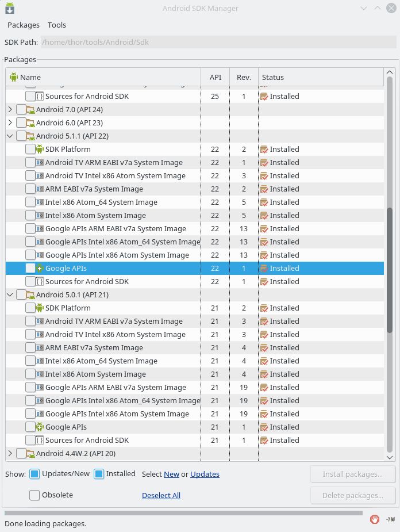Click the Sources for Android SDK API 21 icon

coord(40,441)
